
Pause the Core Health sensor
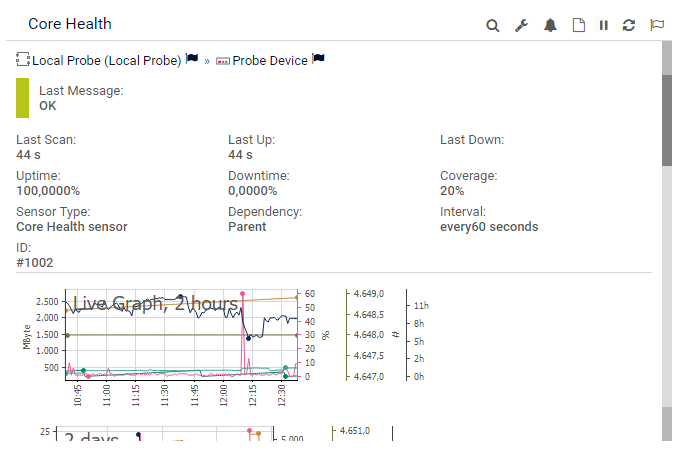coord(604,26)
